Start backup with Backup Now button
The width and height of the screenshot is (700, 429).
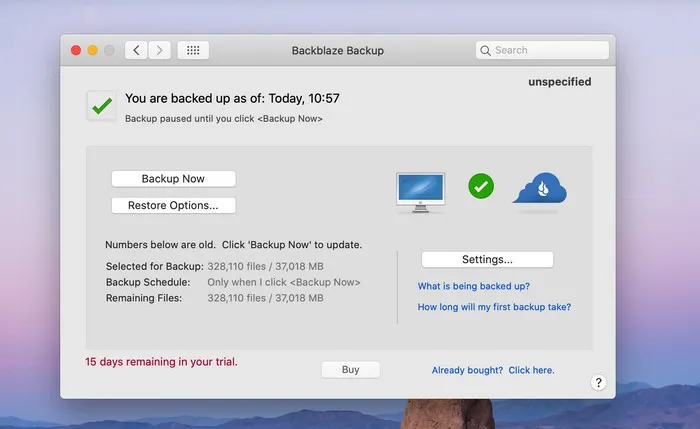click(x=173, y=179)
